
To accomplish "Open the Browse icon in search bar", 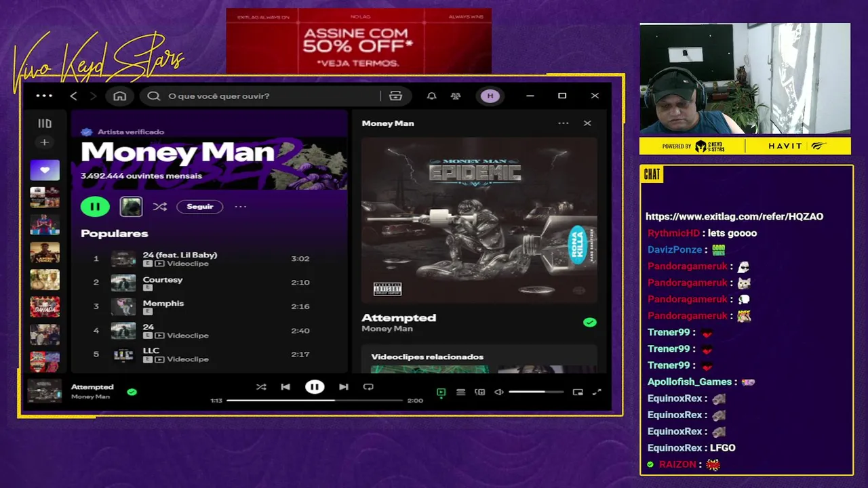I will click(395, 96).
